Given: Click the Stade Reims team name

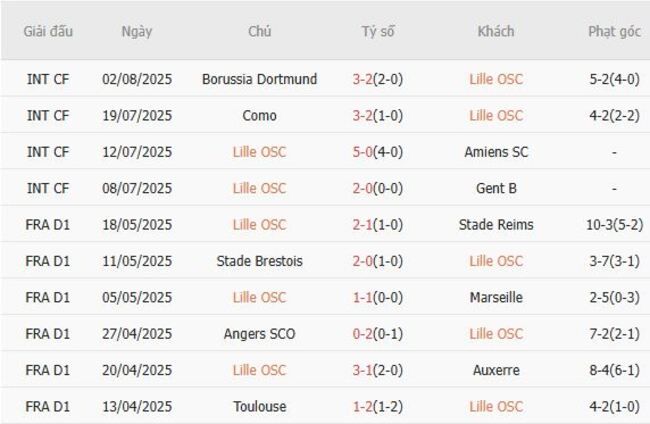Looking at the screenshot, I should (x=496, y=224).
